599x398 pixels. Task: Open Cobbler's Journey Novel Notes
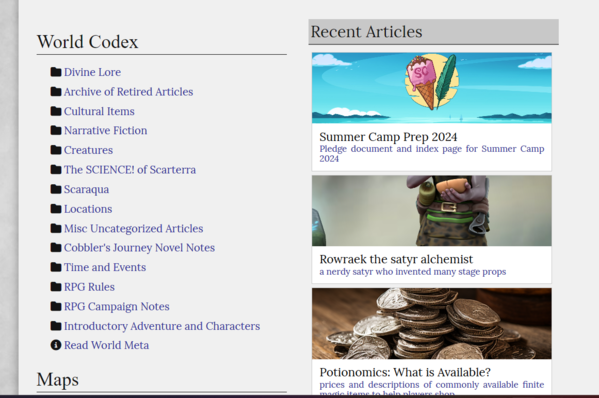[139, 248]
